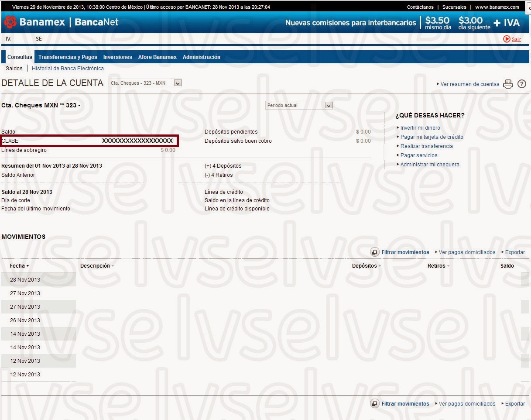Click the (-) 4 Retiros summary

click(x=219, y=175)
